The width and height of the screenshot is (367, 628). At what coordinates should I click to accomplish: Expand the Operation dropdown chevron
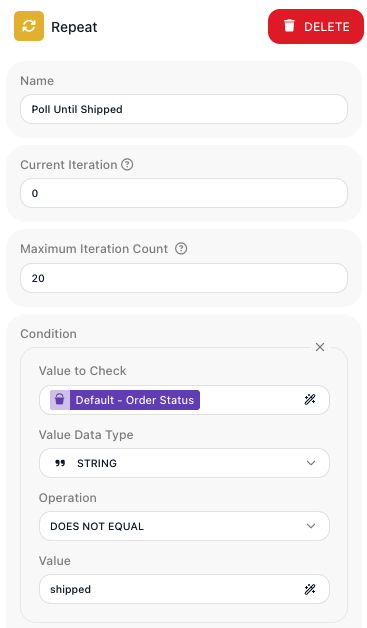(311, 526)
